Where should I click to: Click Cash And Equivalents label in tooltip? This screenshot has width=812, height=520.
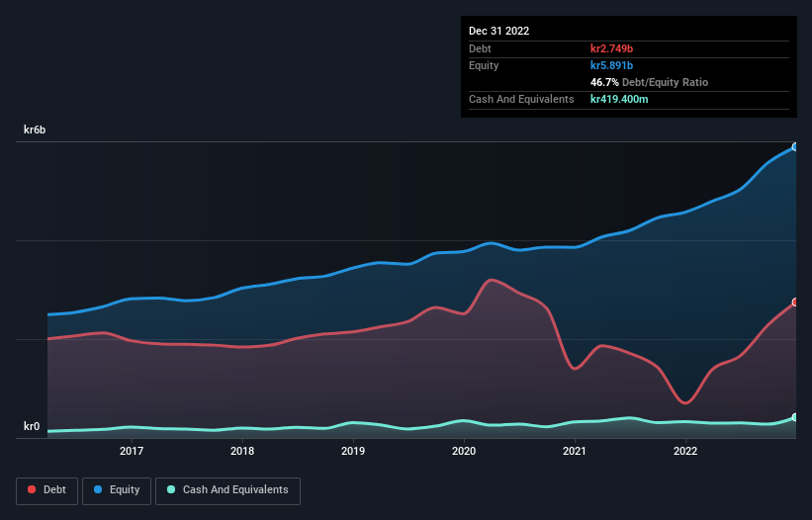click(x=521, y=99)
